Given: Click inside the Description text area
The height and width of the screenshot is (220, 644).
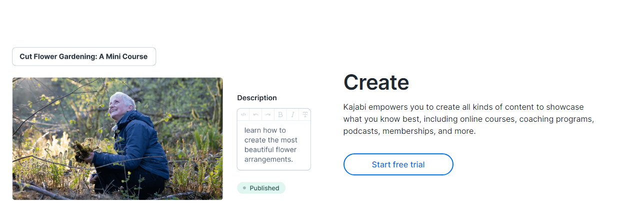Looking at the screenshot, I should (x=273, y=145).
